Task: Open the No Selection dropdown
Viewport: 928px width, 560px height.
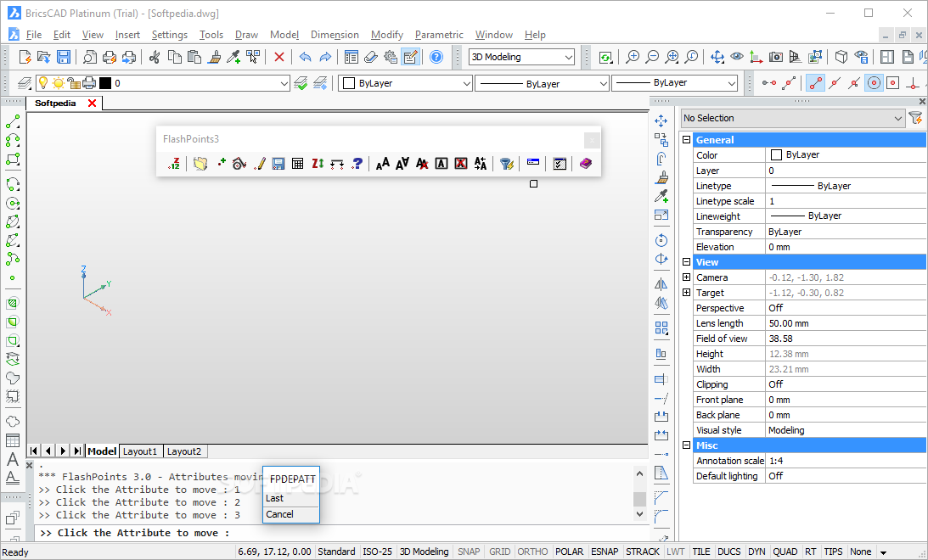Action: (793, 118)
